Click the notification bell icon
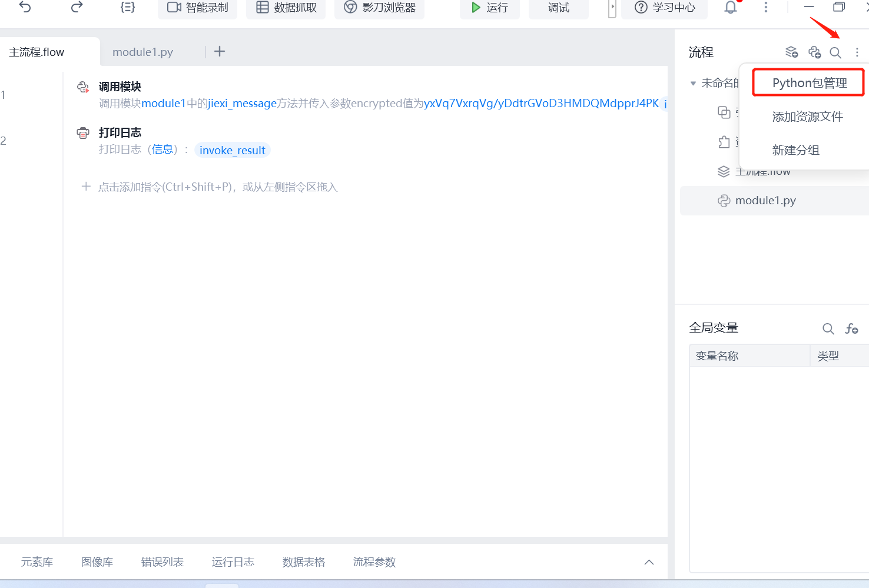The image size is (869, 588). (x=731, y=7)
